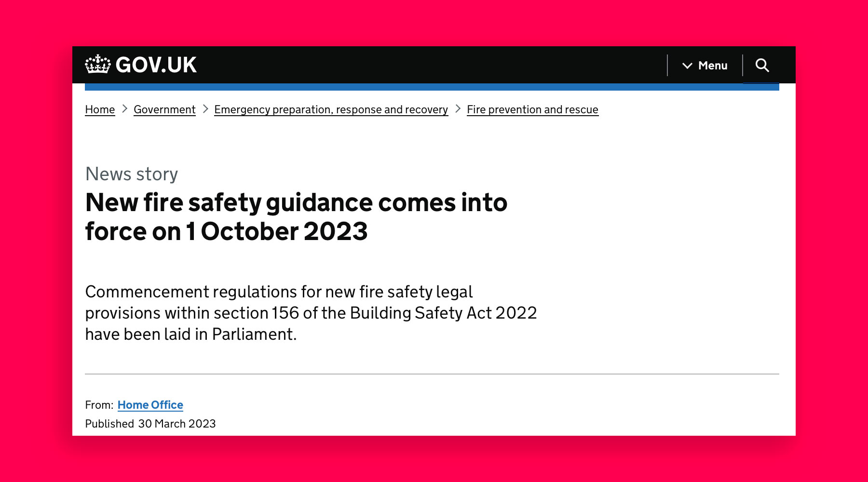Open search via the magnifying glass icon

[x=762, y=65]
